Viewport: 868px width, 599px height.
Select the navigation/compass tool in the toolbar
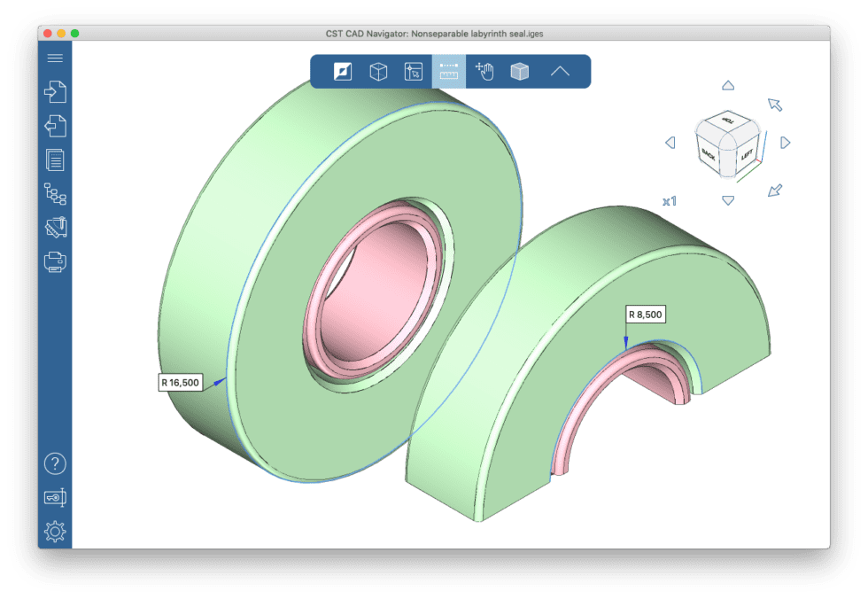coord(343,72)
